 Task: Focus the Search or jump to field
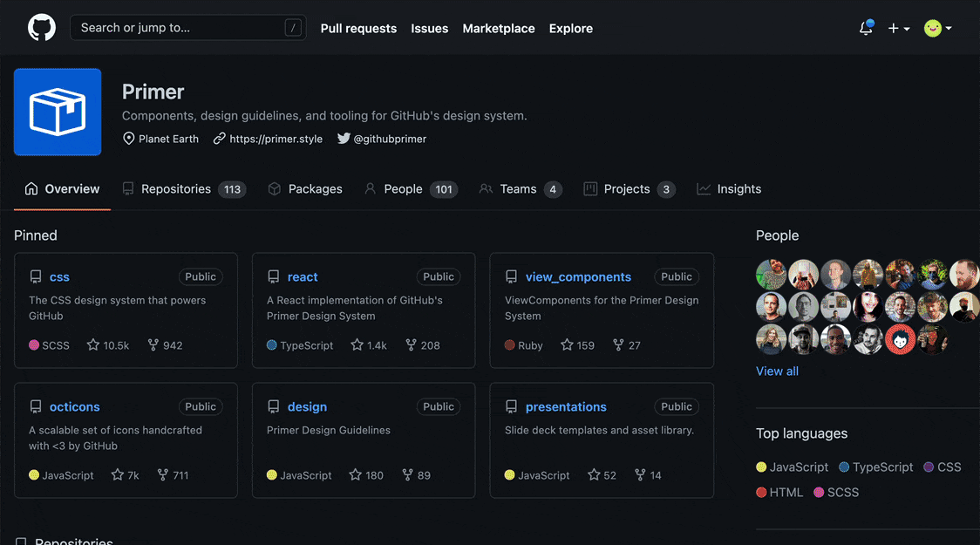click(x=188, y=28)
